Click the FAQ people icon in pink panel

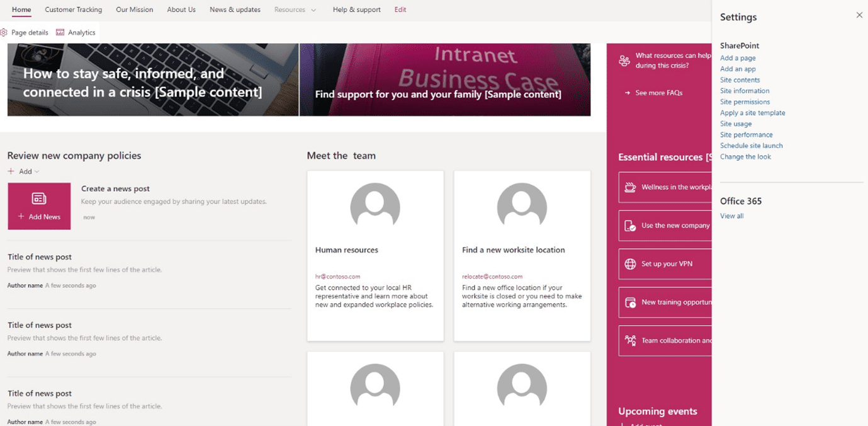(x=624, y=60)
